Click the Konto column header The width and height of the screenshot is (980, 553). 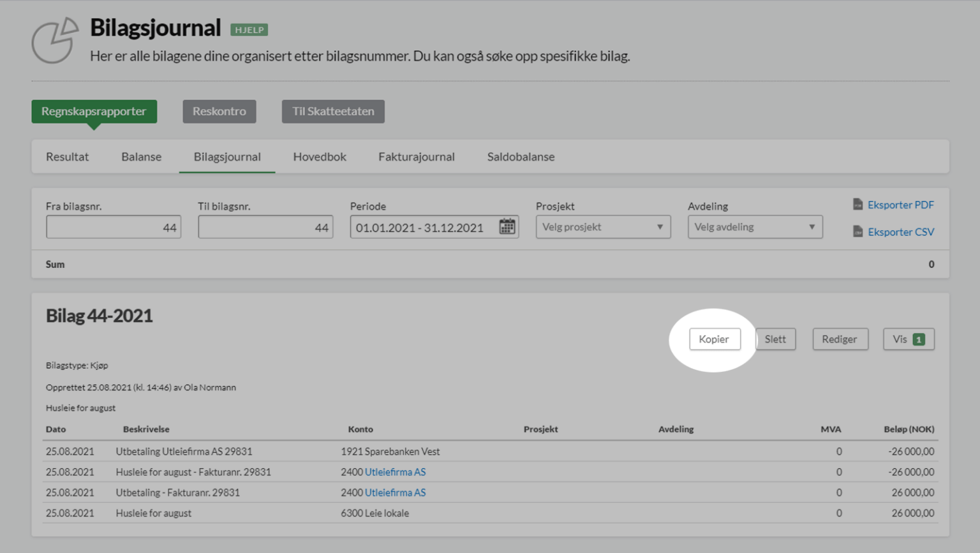pyautogui.click(x=360, y=429)
